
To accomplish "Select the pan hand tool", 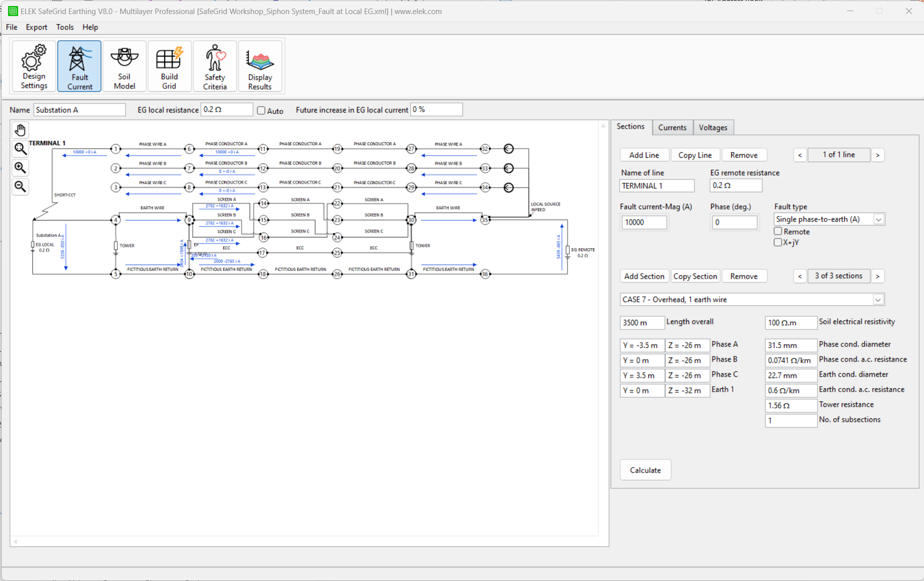I will pos(20,130).
